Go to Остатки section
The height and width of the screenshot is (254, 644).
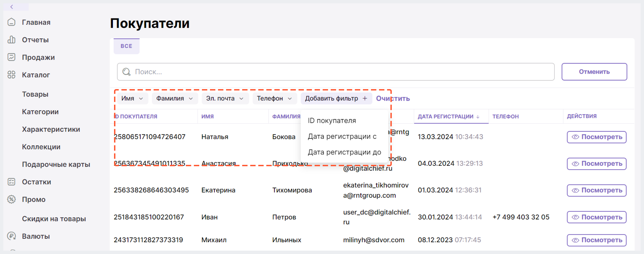36,182
